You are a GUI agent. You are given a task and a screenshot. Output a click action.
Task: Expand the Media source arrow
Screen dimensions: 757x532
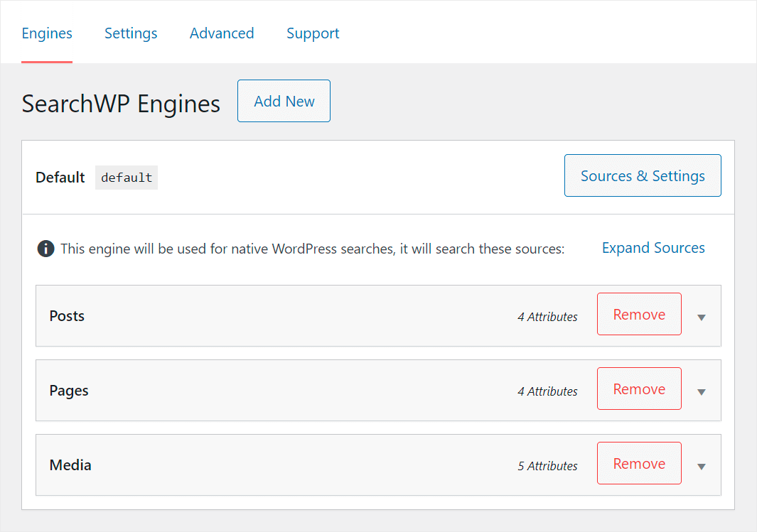point(702,467)
